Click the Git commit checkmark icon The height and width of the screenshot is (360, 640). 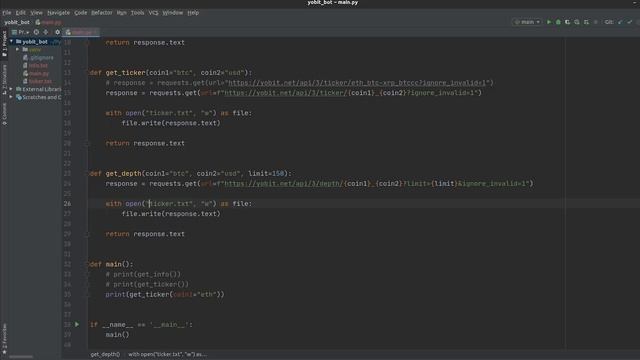(630, 22)
